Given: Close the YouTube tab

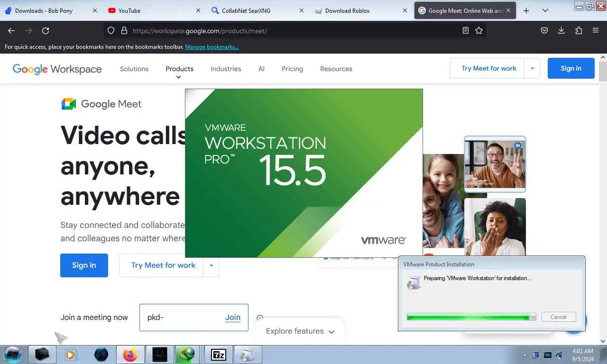Looking at the screenshot, I should (198, 10).
